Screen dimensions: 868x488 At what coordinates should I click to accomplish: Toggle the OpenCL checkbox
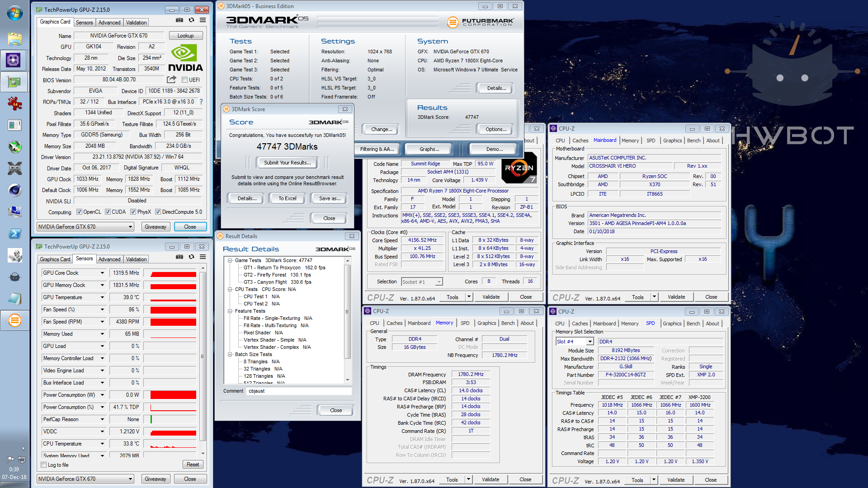79,212
